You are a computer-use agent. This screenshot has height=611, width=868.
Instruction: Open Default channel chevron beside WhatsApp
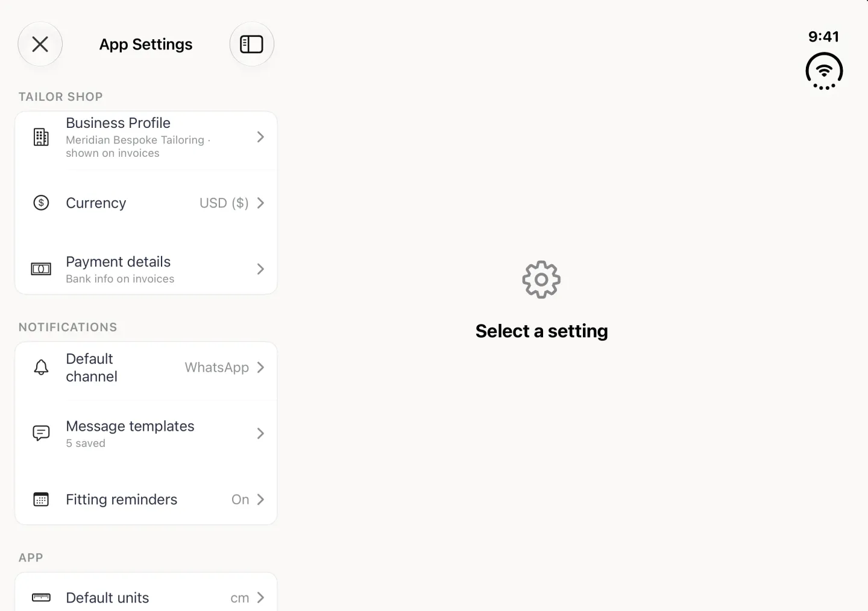coord(260,367)
